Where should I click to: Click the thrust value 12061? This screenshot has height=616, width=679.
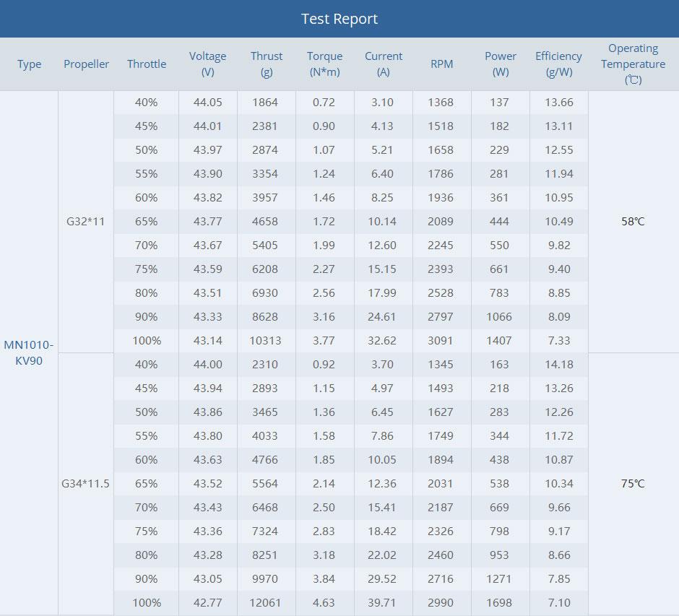266,602
